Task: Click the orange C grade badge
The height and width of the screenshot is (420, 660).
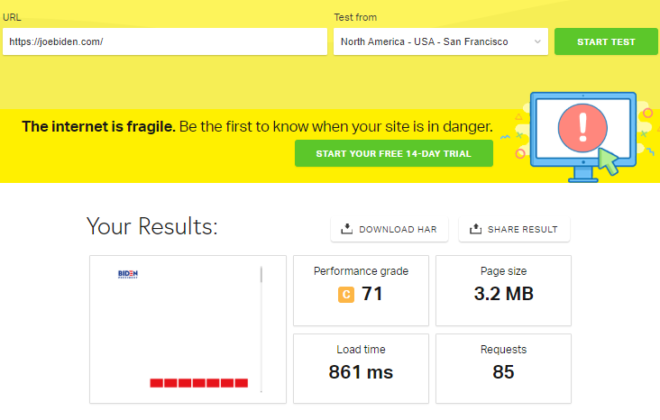Action: click(x=346, y=295)
